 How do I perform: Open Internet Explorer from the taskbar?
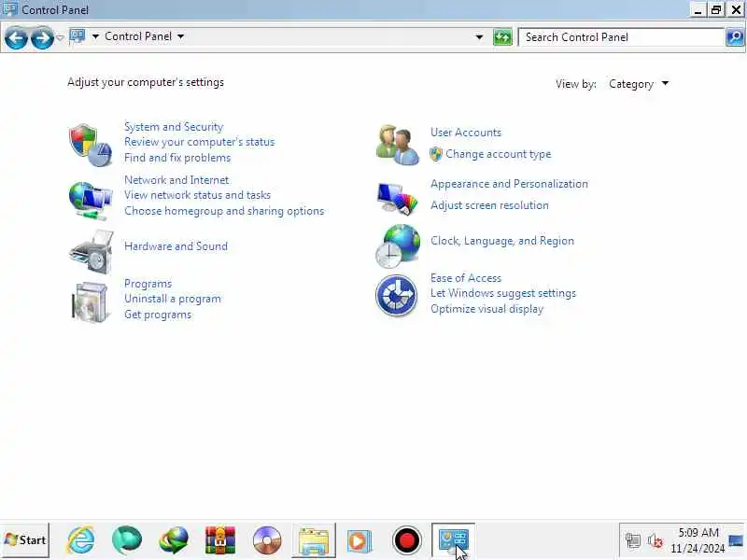coord(80,540)
